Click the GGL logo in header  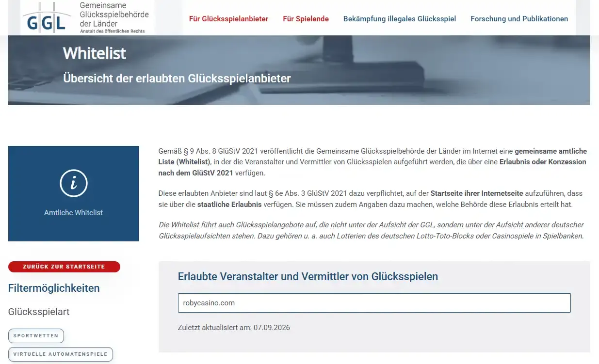coord(47,17)
